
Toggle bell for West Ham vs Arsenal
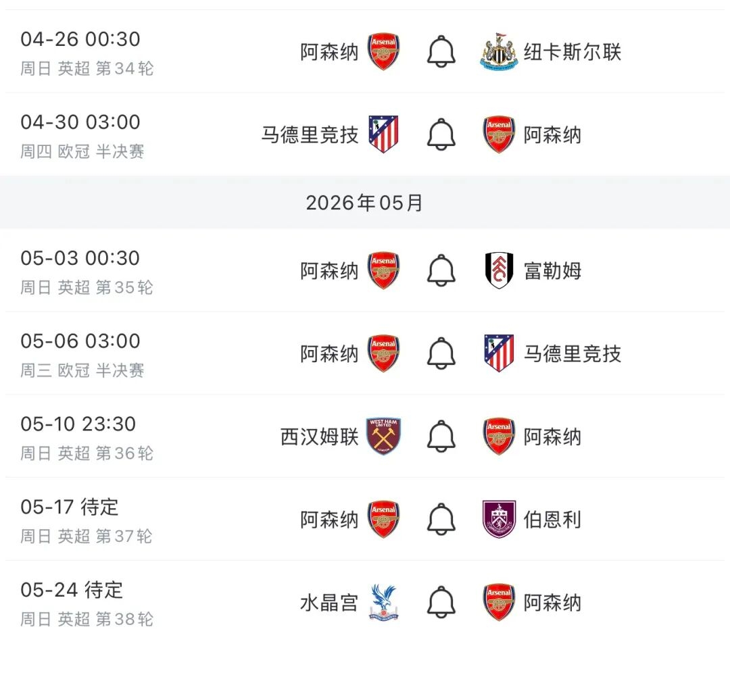coord(441,436)
